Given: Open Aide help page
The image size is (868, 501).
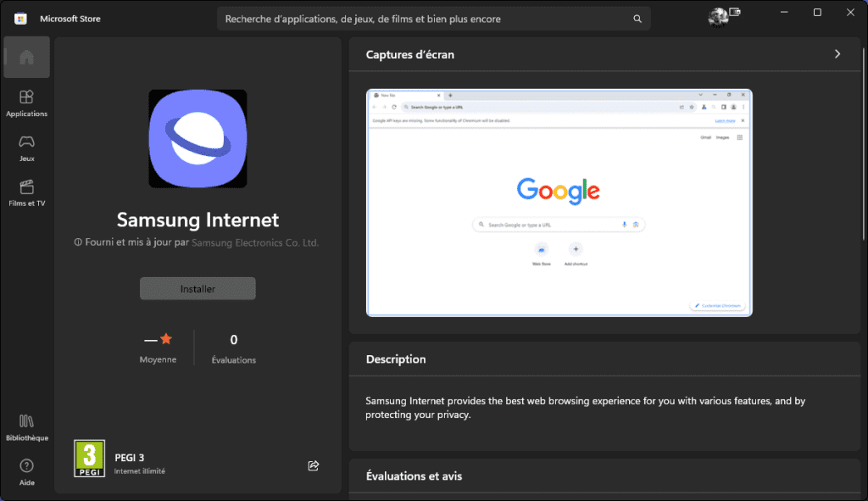Looking at the screenshot, I should pyautogui.click(x=26, y=472).
